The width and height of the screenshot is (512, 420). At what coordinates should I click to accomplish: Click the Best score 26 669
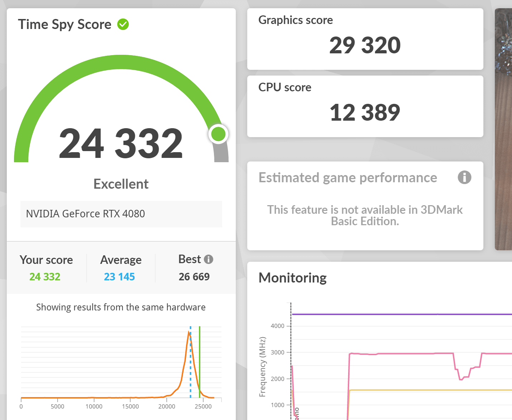point(194,277)
